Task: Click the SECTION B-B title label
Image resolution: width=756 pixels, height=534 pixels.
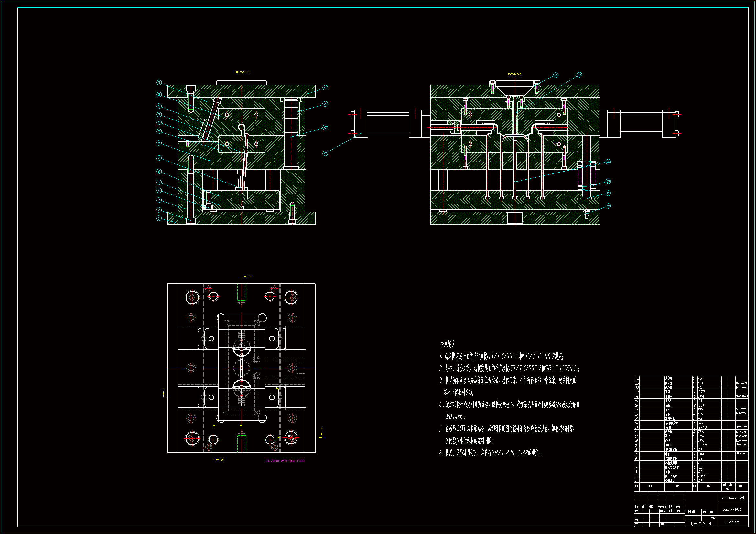Action: click(514, 74)
